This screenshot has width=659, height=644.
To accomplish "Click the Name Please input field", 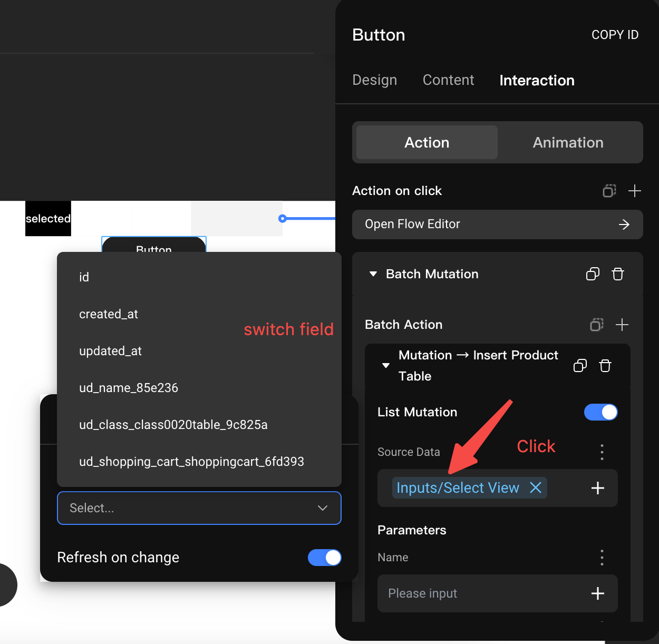I will (x=498, y=593).
